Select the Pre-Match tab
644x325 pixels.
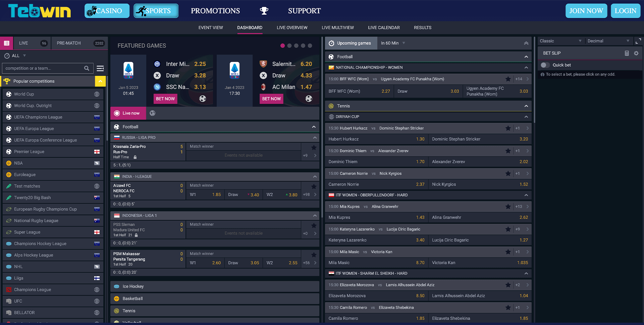(x=80, y=43)
